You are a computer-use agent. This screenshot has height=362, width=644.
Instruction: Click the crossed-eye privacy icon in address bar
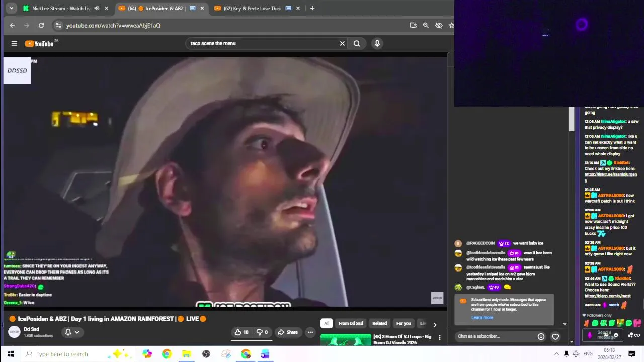(439, 25)
